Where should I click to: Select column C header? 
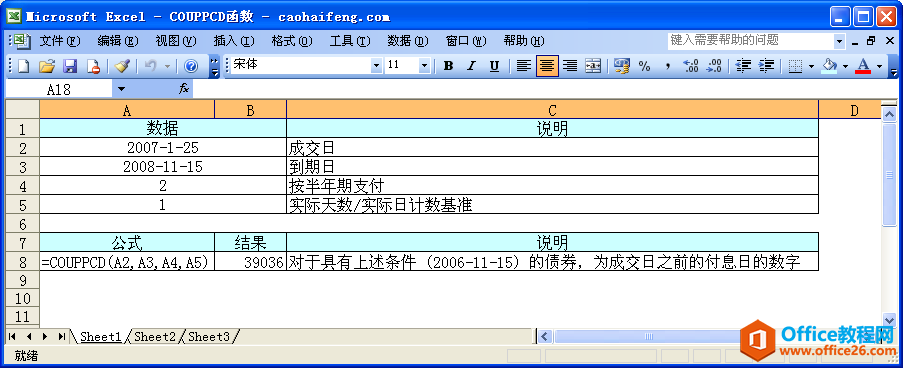pyautogui.click(x=552, y=110)
